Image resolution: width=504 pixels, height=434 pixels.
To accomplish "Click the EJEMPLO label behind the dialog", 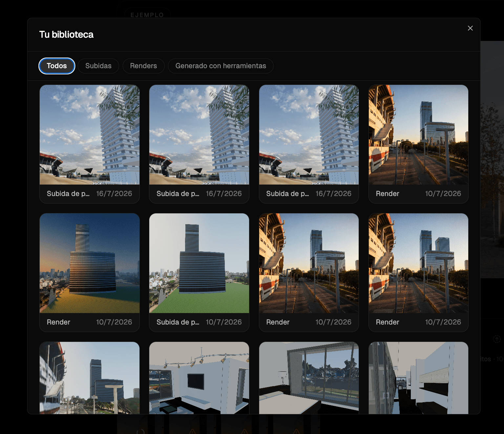I will 147,15.
